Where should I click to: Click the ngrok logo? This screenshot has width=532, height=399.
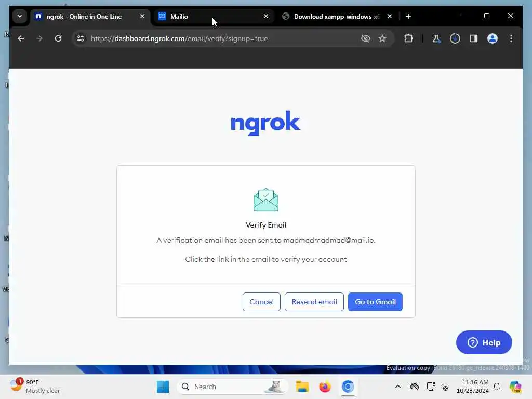tap(265, 123)
